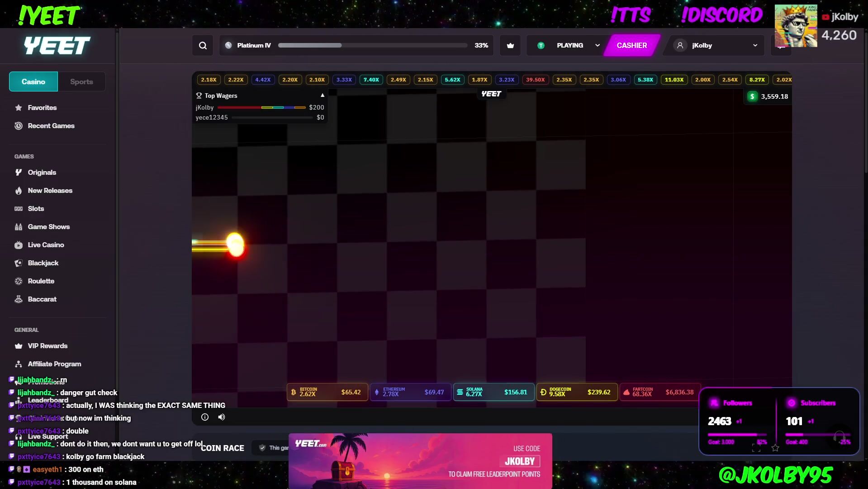Click the 5.62X history multiplier

[452, 80]
